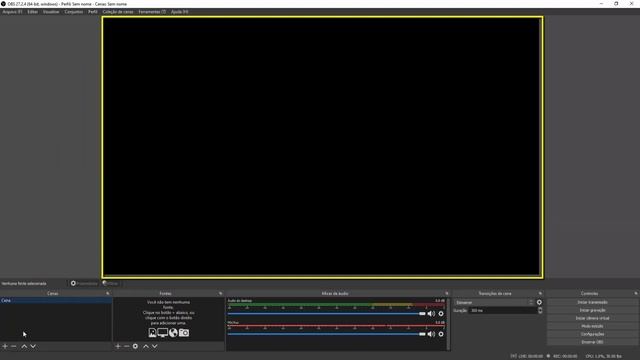Move source up in Fontes list
Screen dimensions: 640x360
coord(146,346)
